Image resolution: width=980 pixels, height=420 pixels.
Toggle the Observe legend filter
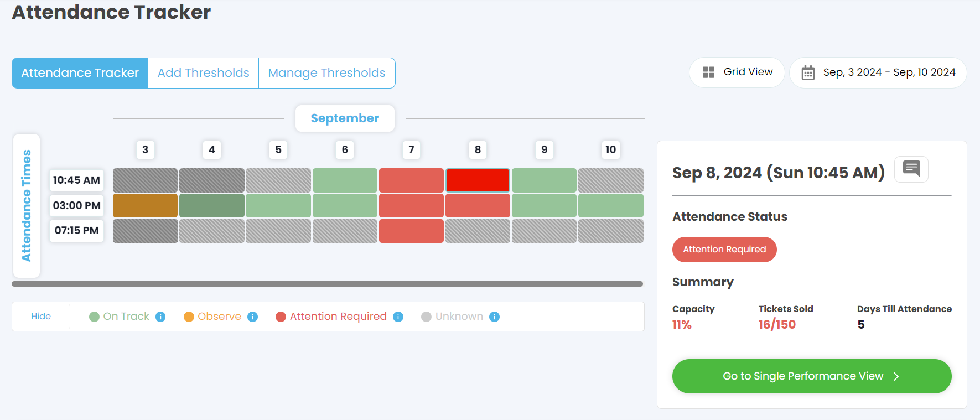pos(213,317)
